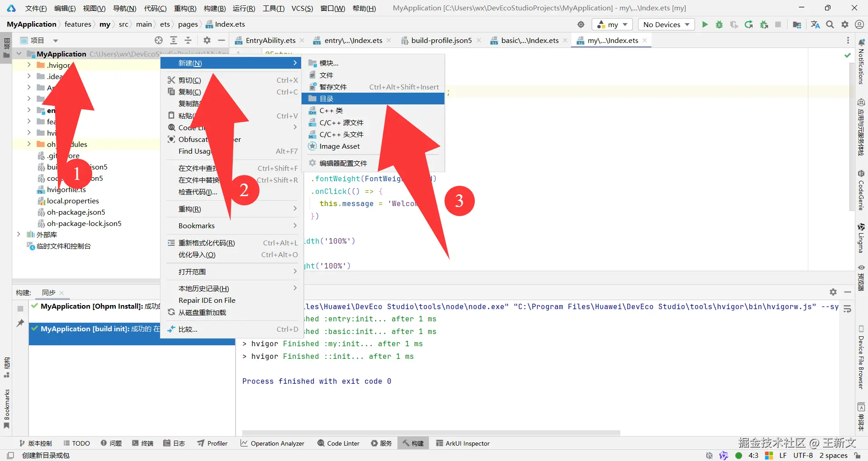The width and height of the screenshot is (868, 461).
Task: Open build panel settings gear
Action: coord(833,292)
